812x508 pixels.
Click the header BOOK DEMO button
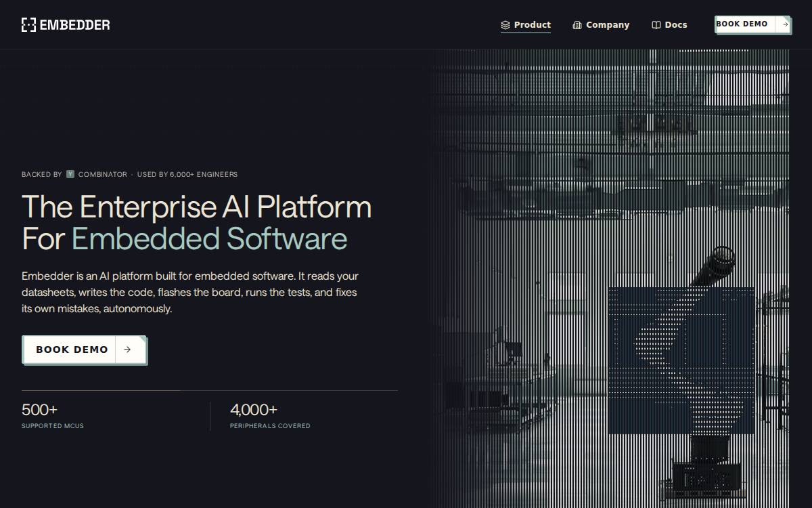752,24
